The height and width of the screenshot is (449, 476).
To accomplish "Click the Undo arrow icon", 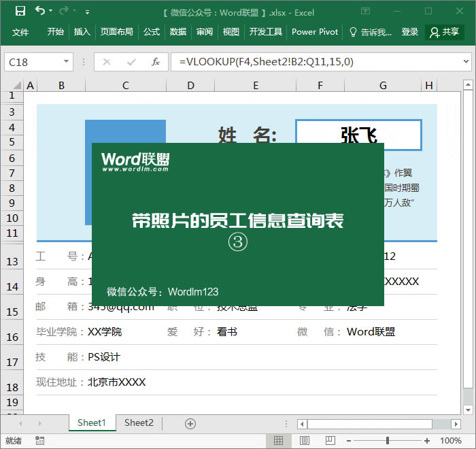I will [40, 11].
